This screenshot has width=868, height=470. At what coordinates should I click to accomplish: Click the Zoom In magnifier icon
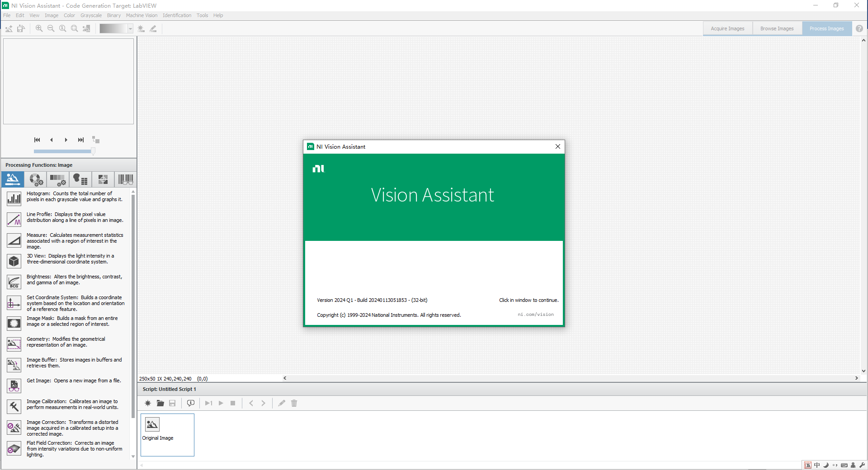tap(39, 28)
